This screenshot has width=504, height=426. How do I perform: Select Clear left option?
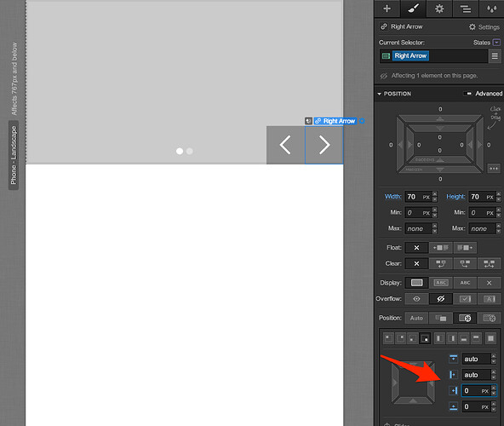pos(440,263)
